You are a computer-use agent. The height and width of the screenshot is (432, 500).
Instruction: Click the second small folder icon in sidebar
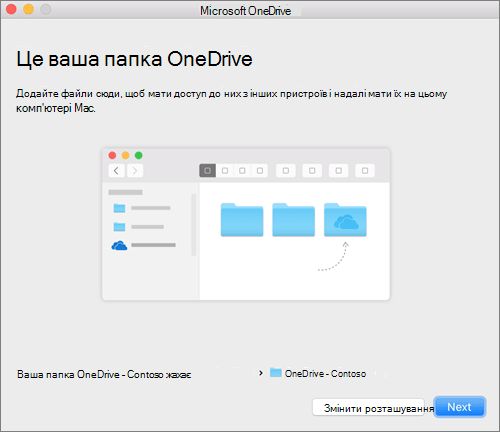pyautogui.click(x=119, y=227)
